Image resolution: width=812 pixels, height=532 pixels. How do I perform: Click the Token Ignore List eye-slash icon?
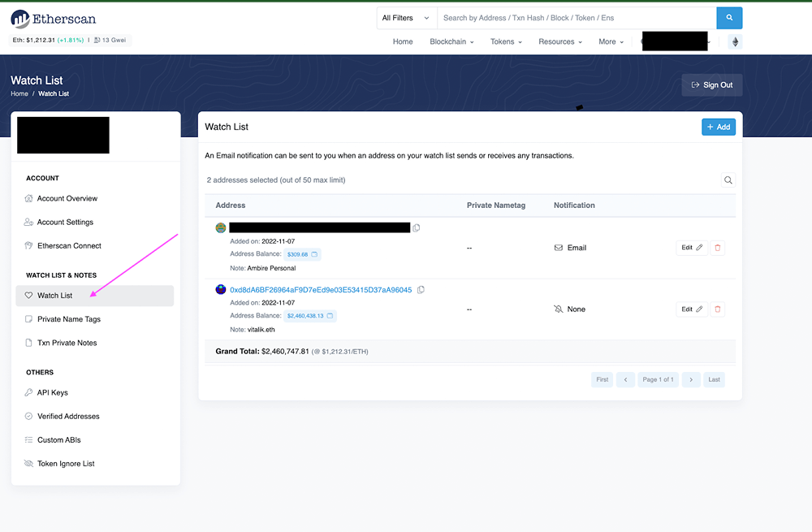(x=28, y=464)
